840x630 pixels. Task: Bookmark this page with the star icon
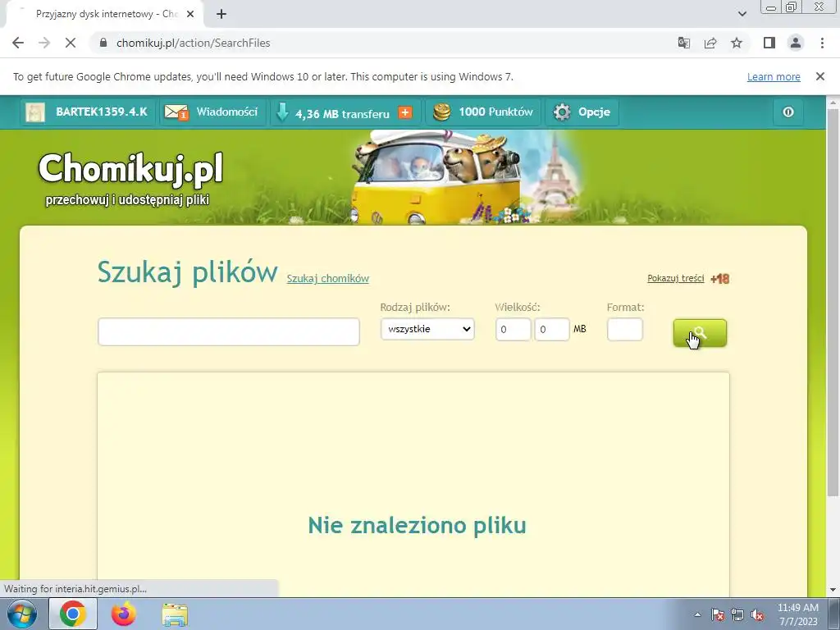tap(737, 43)
